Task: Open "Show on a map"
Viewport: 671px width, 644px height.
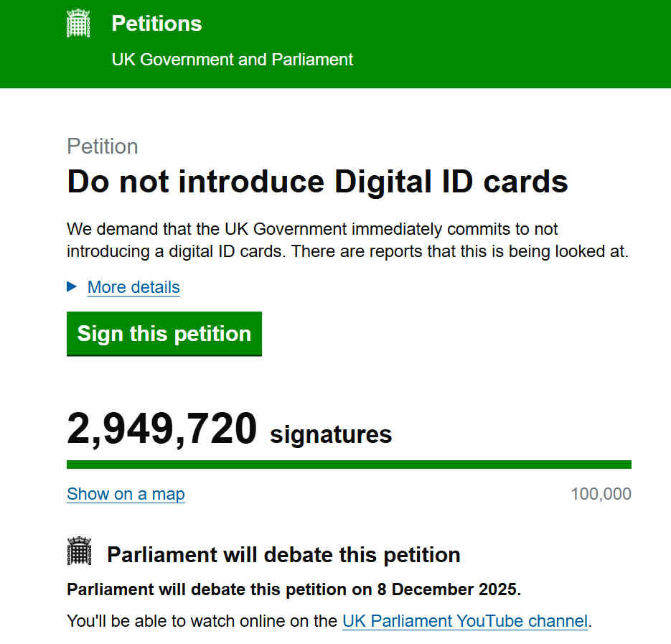Action: (126, 494)
